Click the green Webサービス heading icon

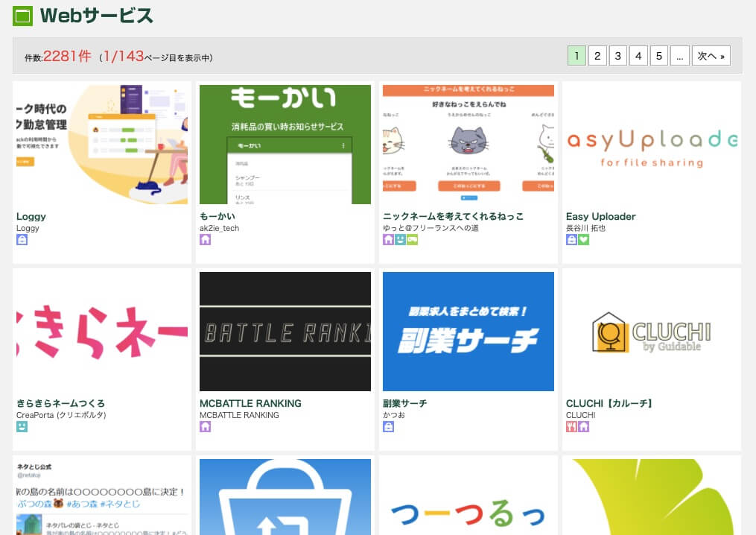[22, 16]
